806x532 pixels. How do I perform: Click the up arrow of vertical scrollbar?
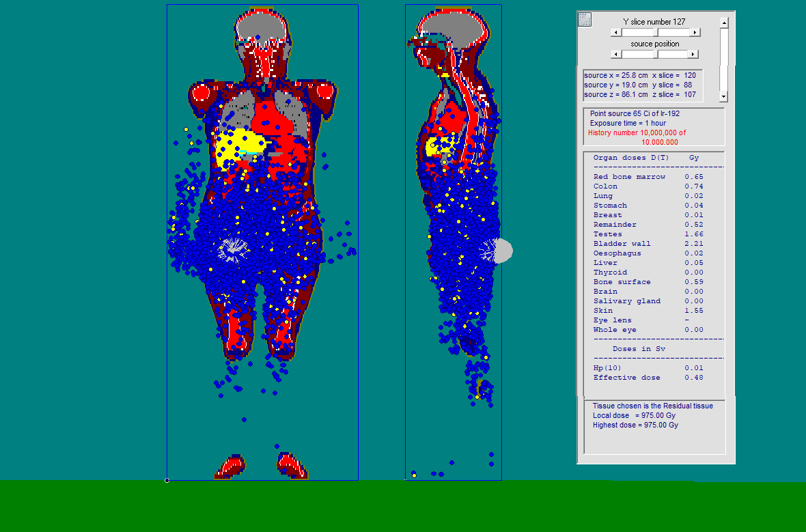click(x=724, y=23)
